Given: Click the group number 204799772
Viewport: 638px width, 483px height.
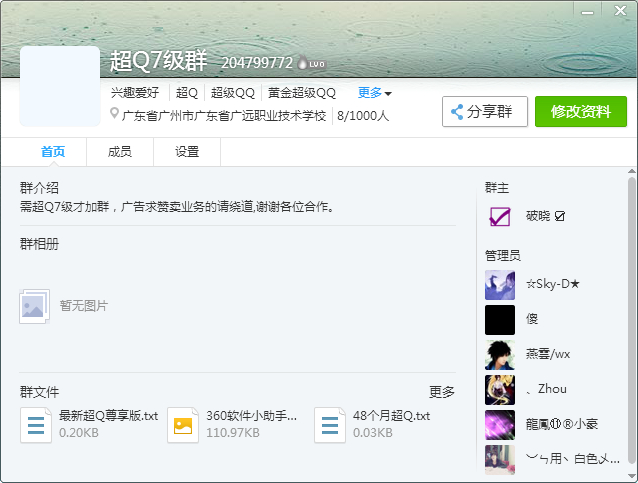Looking at the screenshot, I should click(257, 63).
